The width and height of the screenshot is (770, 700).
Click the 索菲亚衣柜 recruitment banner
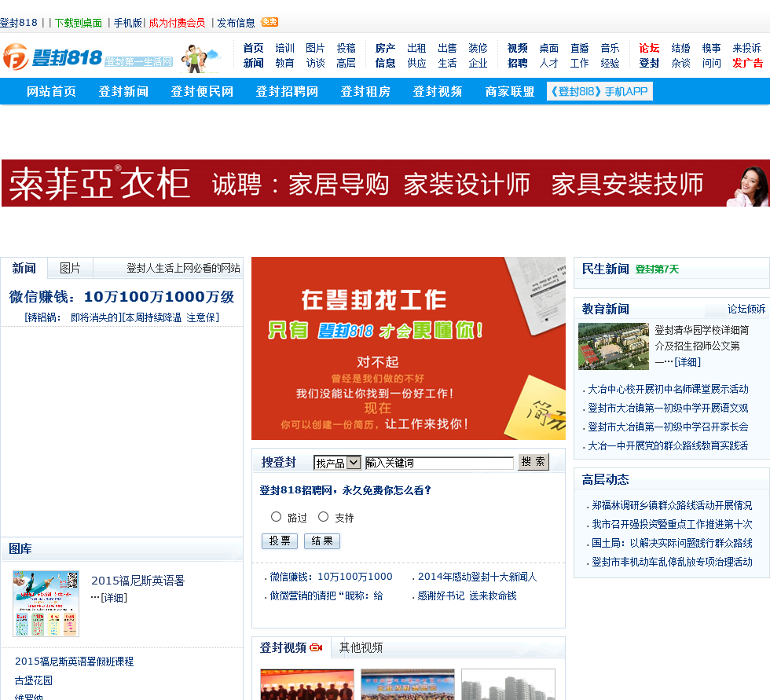386,183
